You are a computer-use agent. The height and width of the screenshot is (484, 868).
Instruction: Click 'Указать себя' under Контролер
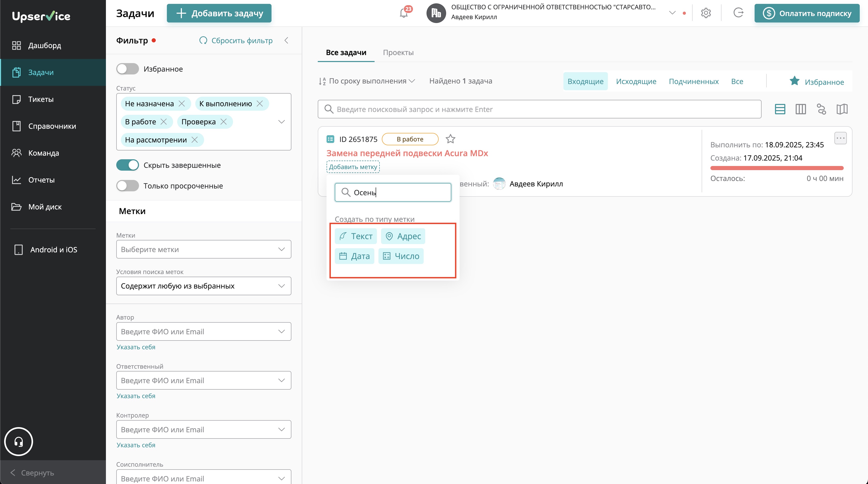136,445
